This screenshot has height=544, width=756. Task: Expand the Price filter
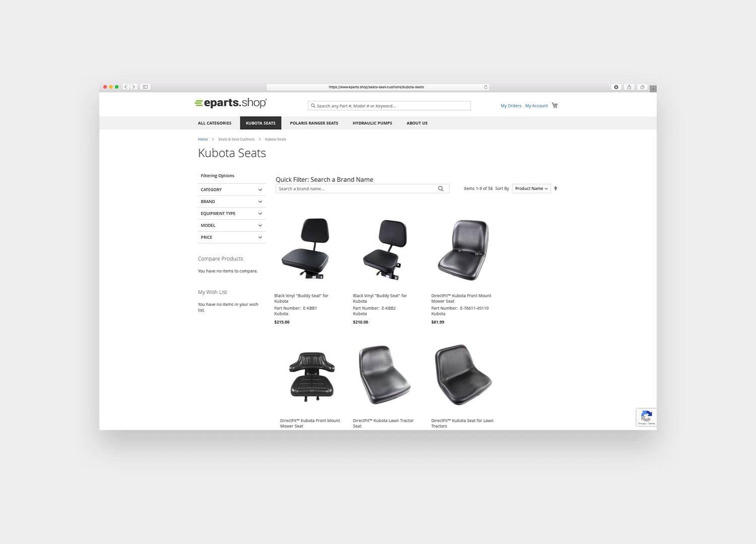[x=231, y=237]
